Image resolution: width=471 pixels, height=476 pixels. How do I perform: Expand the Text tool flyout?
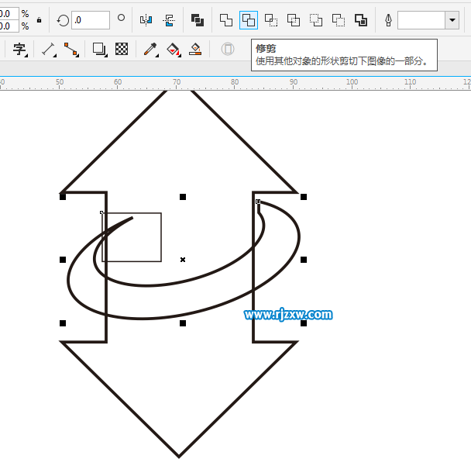click(x=20, y=50)
